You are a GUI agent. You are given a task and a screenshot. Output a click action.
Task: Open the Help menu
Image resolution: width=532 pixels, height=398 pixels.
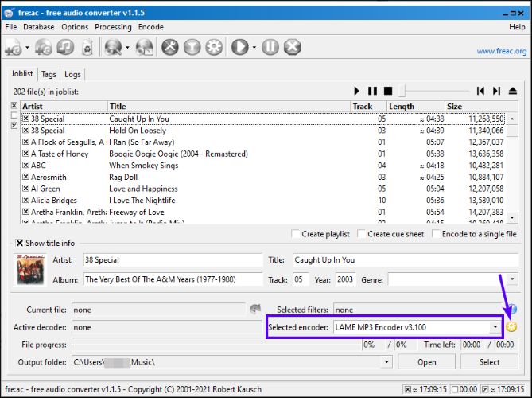[x=517, y=27]
